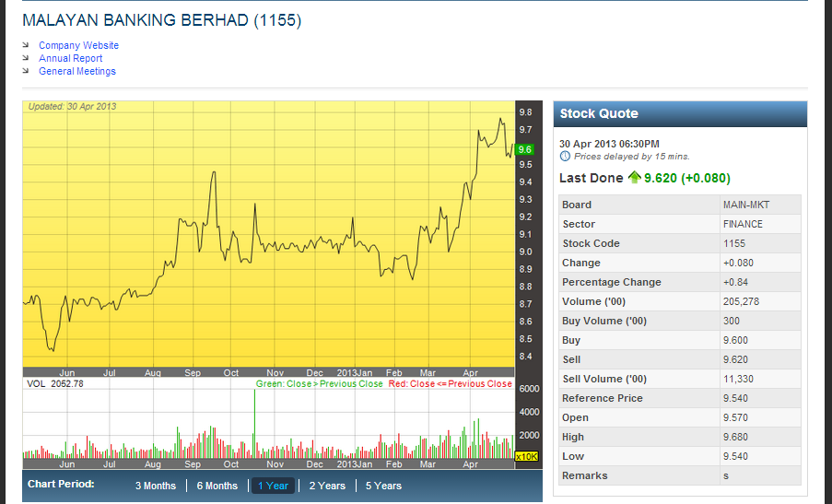Change the chart period to 2 Years
This screenshot has height=504, width=832.
click(327, 486)
